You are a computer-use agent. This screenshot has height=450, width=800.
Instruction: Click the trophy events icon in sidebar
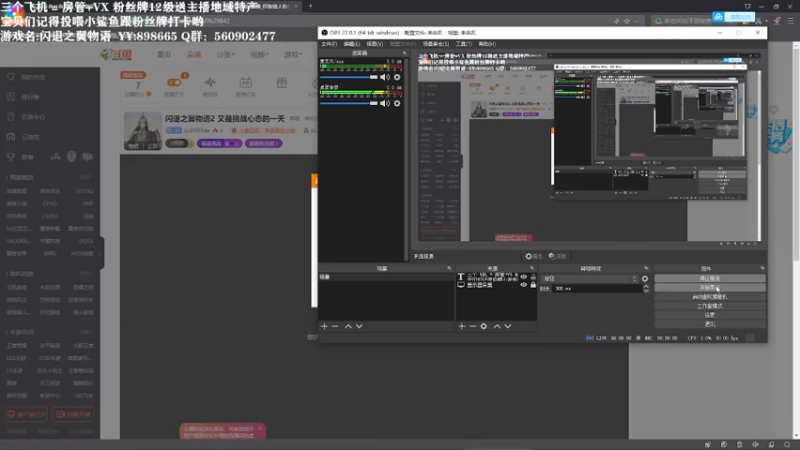click(x=11, y=157)
